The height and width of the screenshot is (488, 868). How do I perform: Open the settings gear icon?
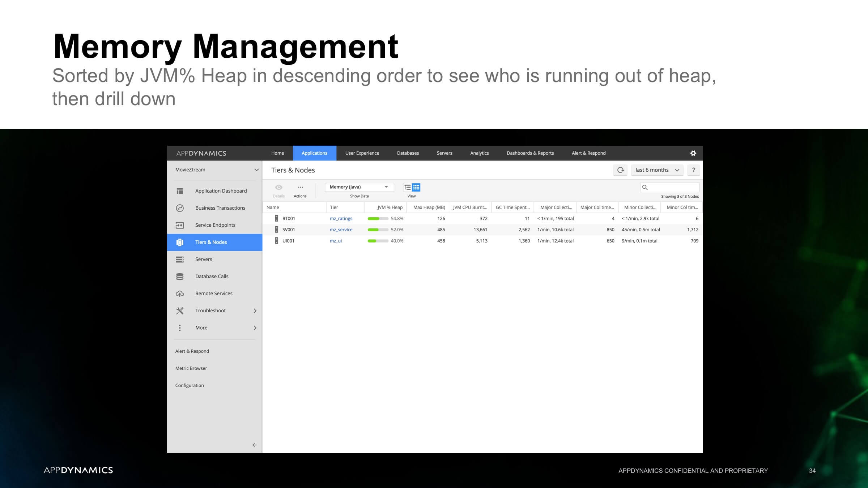693,153
